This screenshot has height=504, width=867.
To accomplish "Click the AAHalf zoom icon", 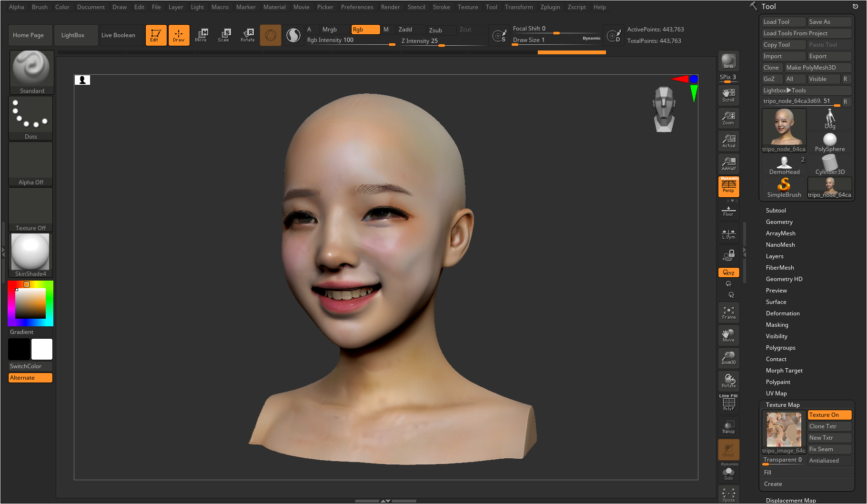I will coord(728,163).
